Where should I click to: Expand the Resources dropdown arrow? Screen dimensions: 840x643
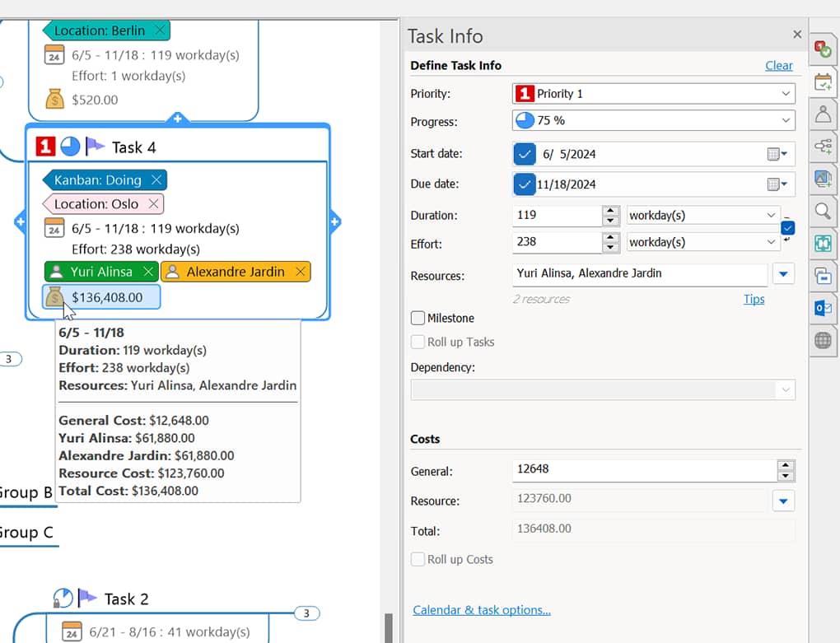(x=783, y=273)
